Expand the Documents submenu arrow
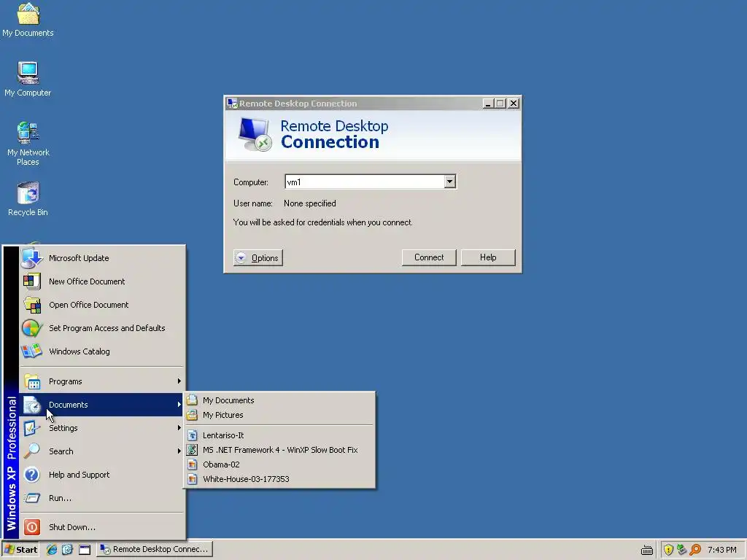The height and width of the screenshot is (560, 747). (x=179, y=405)
